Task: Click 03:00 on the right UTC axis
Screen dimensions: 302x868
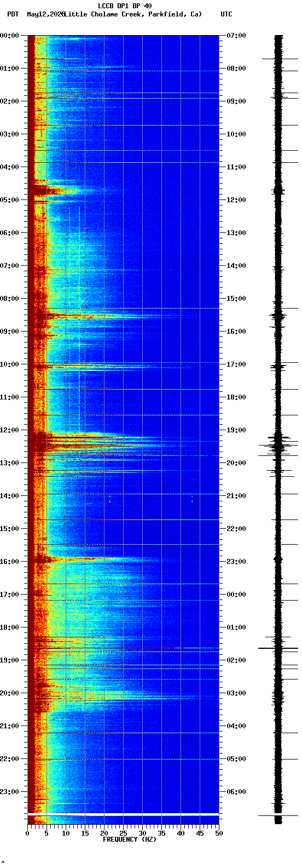Action: [236, 693]
